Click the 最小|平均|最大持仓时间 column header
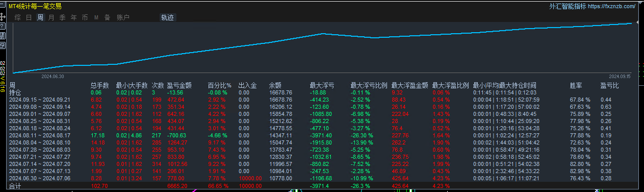Viewport: 644px width, 192px height. 504,86
